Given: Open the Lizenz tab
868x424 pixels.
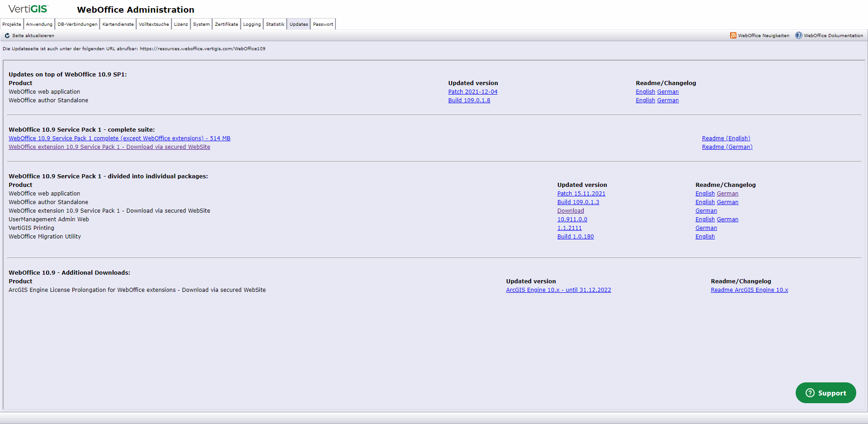Looking at the screenshot, I should click(180, 24).
